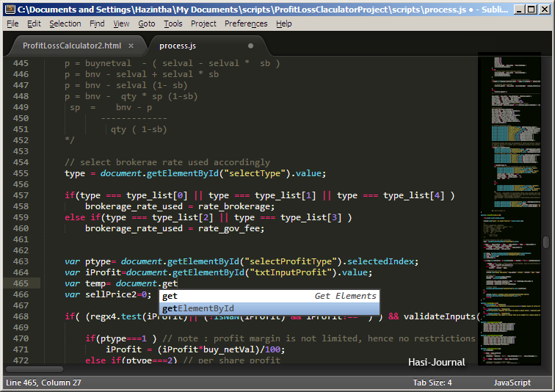Click line number 445 in gutter
The width and height of the screenshot is (555, 392).
[x=21, y=63]
